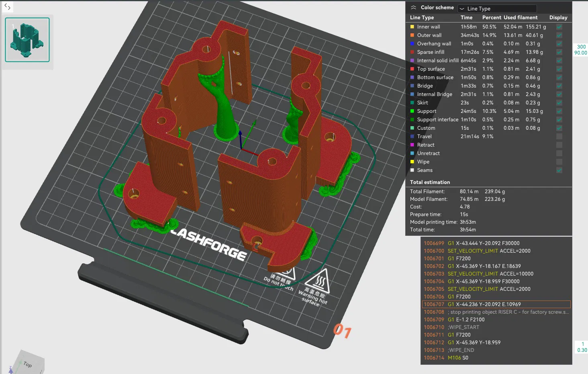Toggle Internal Bridge display checkbox

[x=559, y=94]
